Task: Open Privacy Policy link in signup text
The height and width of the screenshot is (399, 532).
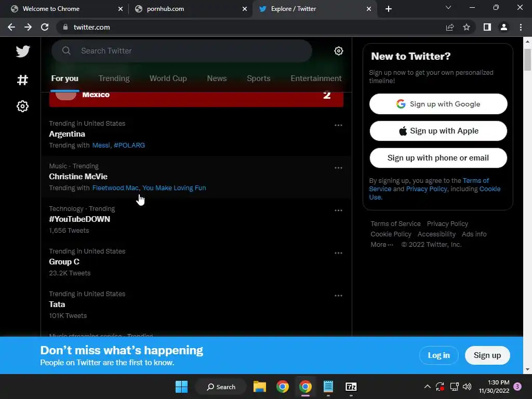Action: click(x=427, y=189)
